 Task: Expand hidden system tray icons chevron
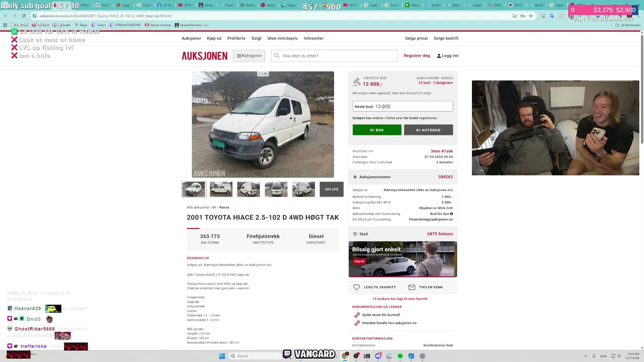pos(586,356)
